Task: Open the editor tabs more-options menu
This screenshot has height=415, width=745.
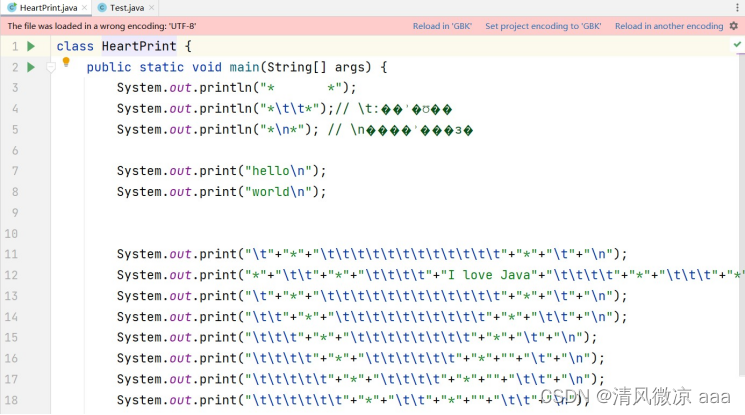Action: click(737, 8)
